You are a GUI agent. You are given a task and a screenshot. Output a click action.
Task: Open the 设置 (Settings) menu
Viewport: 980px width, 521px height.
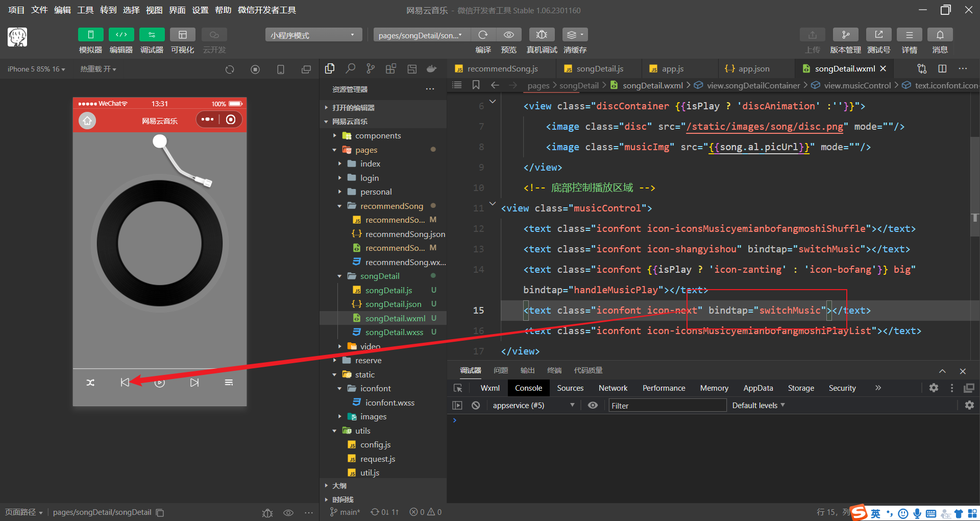tap(200, 10)
